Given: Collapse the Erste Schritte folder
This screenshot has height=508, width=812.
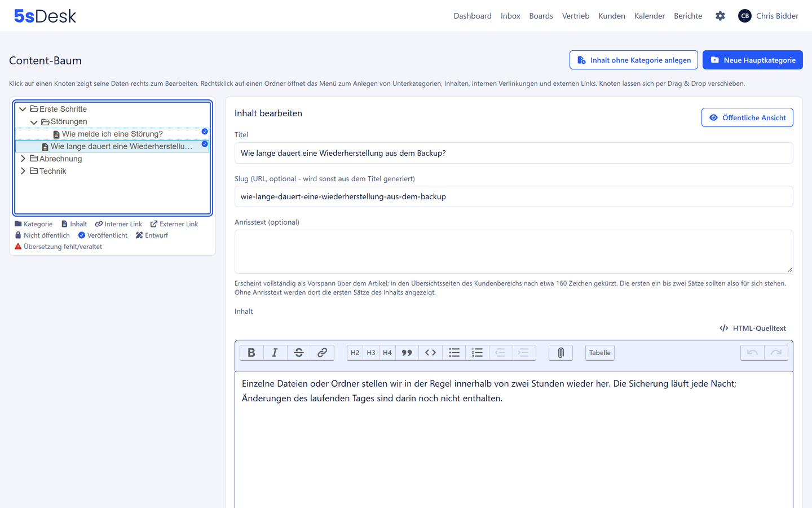Looking at the screenshot, I should click(23, 109).
